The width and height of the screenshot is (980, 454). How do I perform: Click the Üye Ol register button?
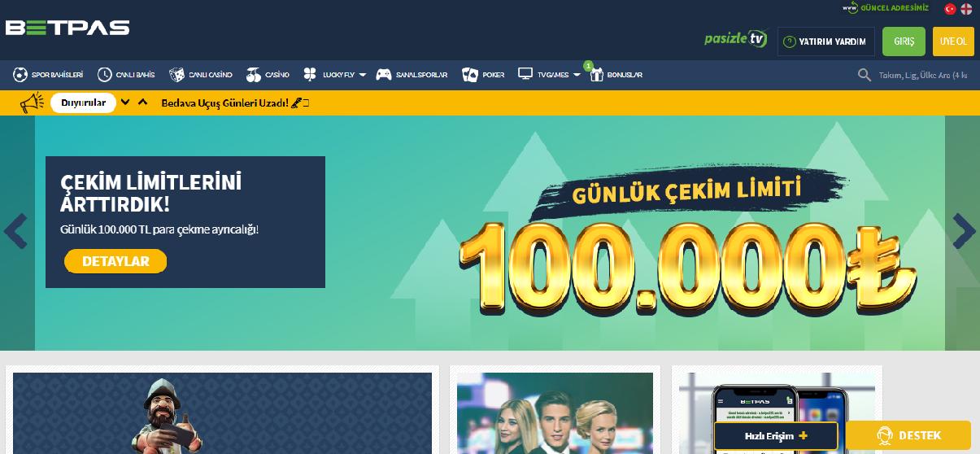(953, 41)
